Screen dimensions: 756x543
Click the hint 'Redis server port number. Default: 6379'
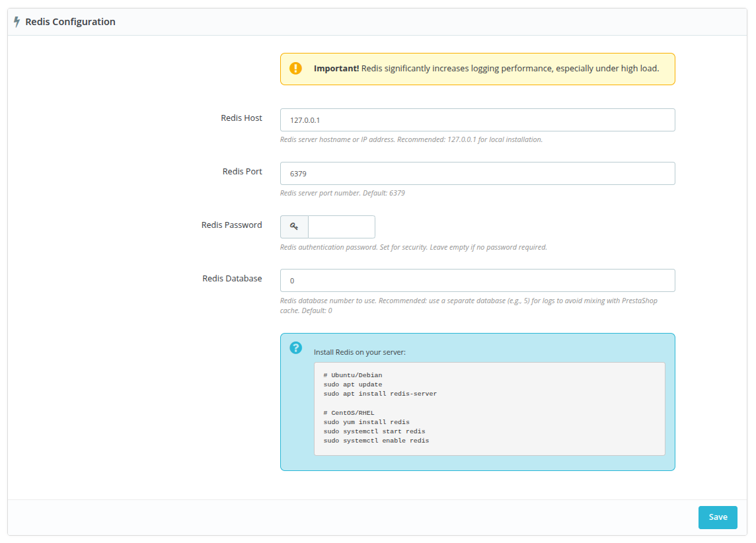click(x=342, y=193)
